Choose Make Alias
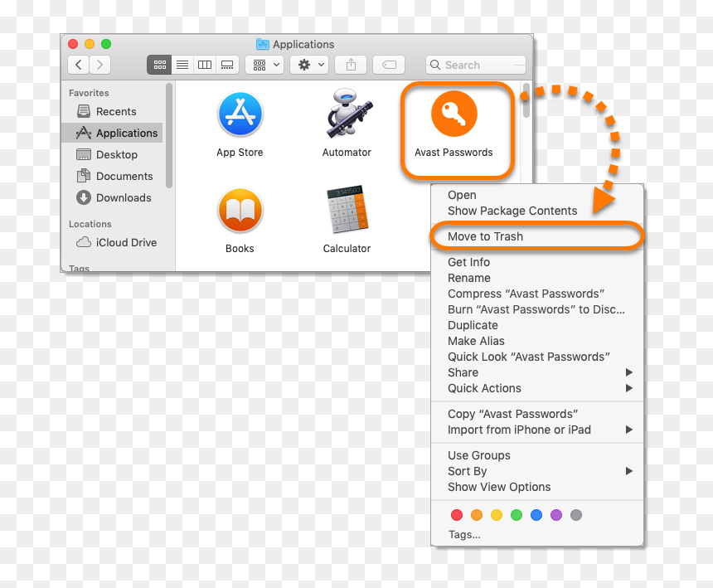713x588 pixels. click(x=537, y=341)
